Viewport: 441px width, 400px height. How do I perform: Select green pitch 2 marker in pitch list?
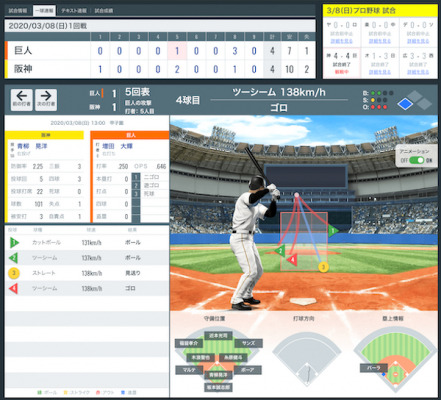tap(13, 258)
